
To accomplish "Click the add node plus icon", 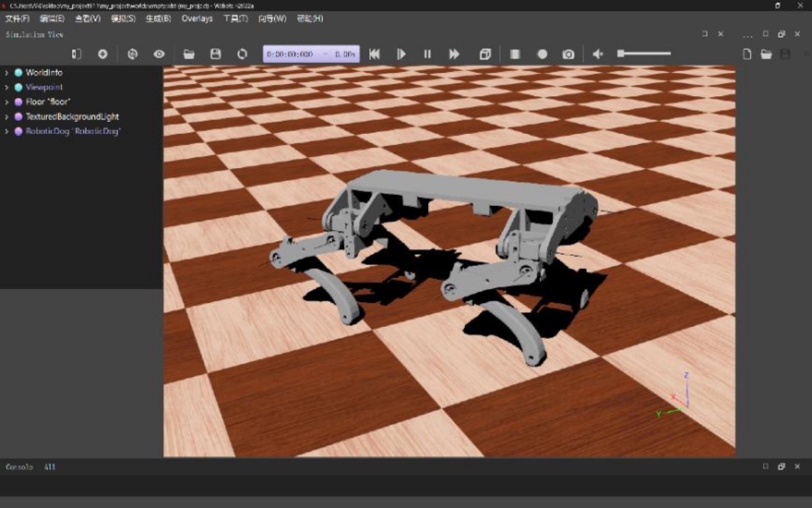I will click(103, 54).
